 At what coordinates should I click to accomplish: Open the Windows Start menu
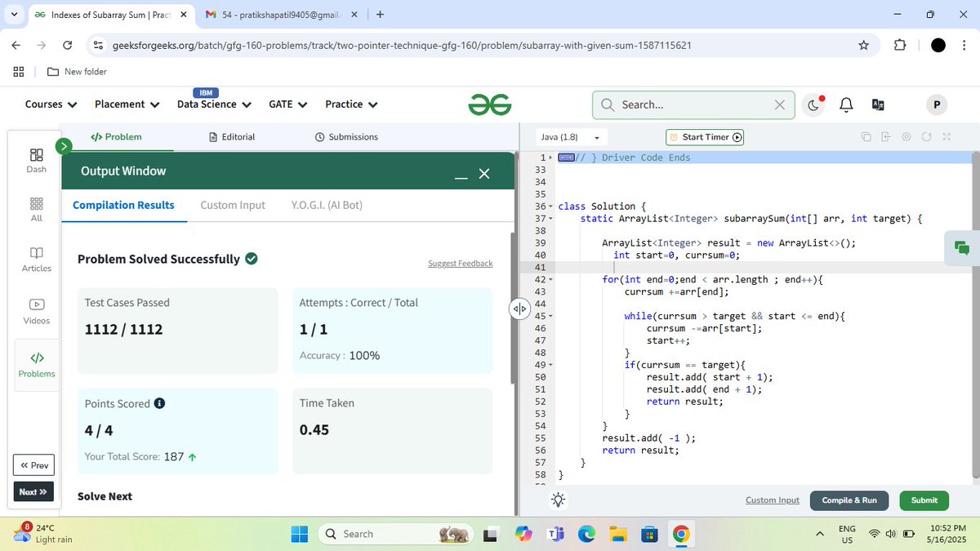pyautogui.click(x=300, y=534)
